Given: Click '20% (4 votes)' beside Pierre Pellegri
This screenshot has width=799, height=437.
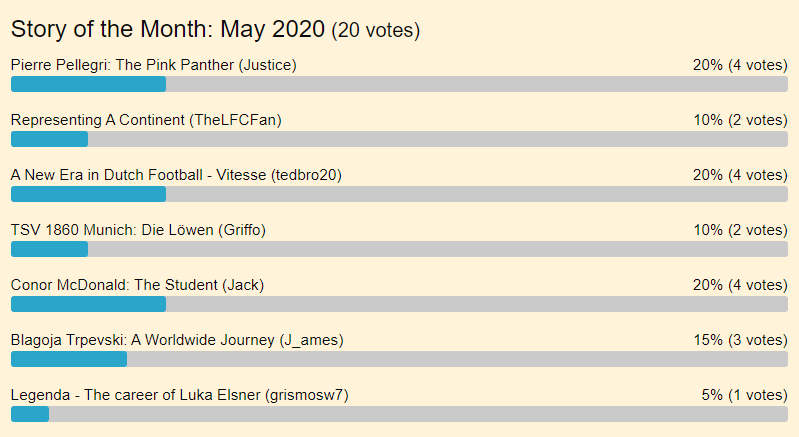Looking at the screenshot, I should click(x=740, y=65).
